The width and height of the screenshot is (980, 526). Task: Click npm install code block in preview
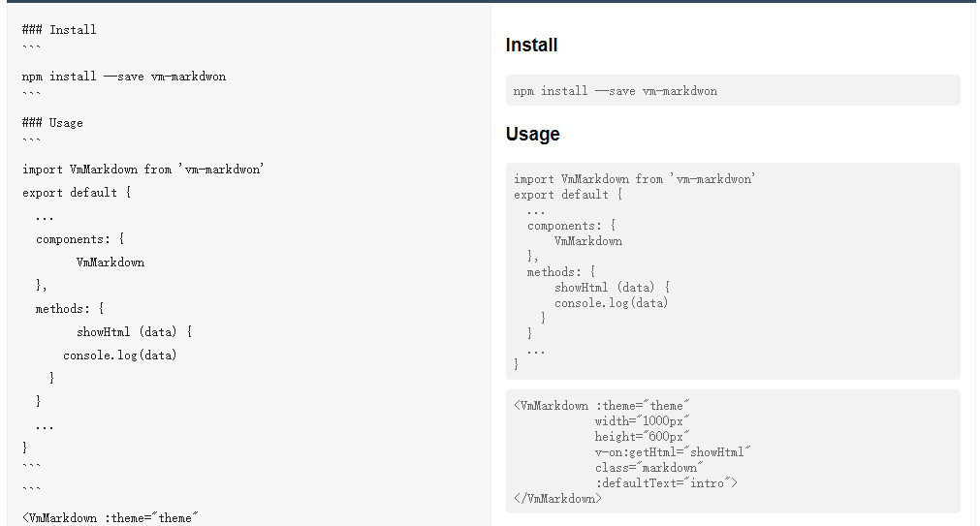tap(733, 91)
